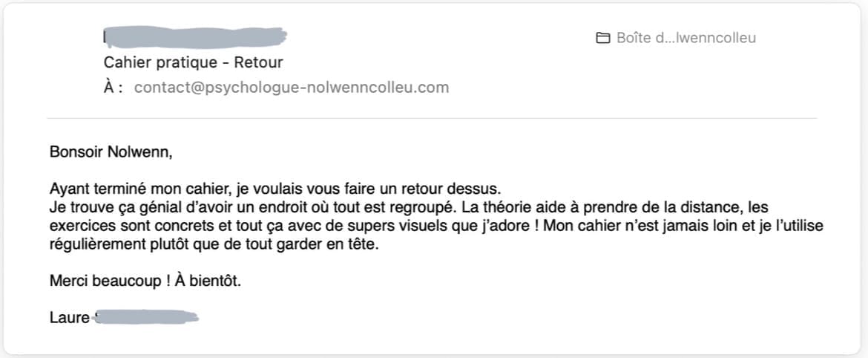This screenshot has width=868, height=358.
Task: Click the "À :" recipient field label
Action: coord(113,88)
